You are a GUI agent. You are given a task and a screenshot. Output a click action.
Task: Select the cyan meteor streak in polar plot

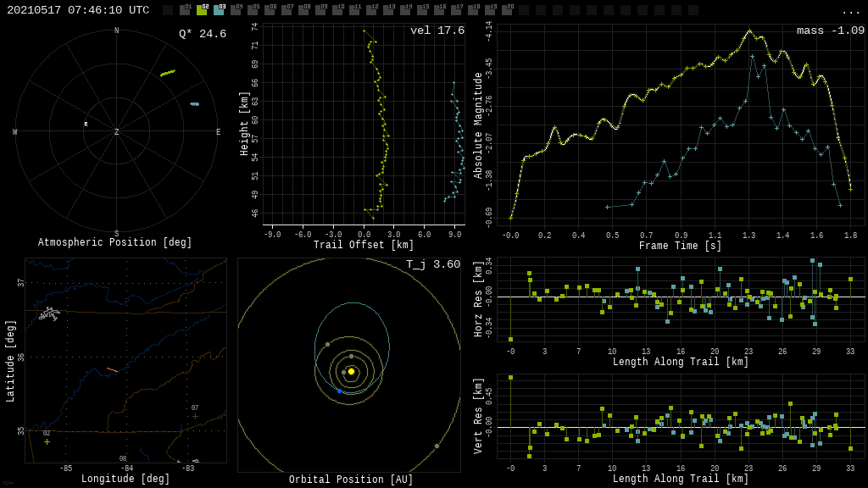coord(194,104)
